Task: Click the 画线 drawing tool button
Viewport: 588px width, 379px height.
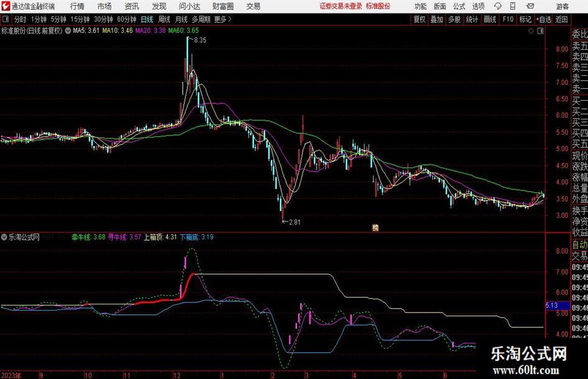Action: [x=490, y=19]
